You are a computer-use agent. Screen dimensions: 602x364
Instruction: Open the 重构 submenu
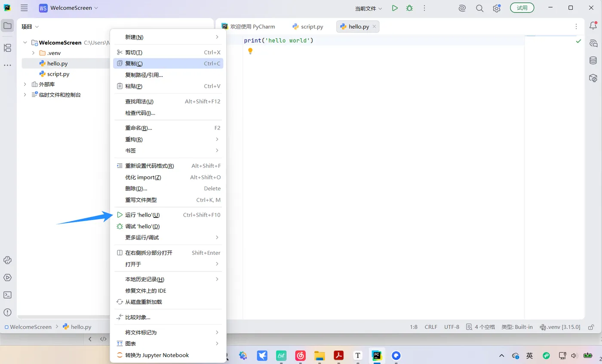click(168, 139)
